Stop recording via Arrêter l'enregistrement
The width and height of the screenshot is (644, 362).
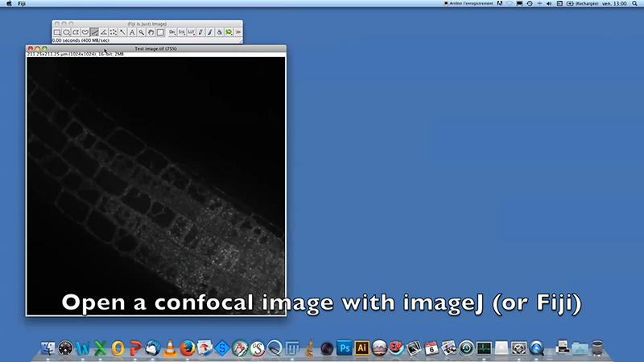(469, 3)
